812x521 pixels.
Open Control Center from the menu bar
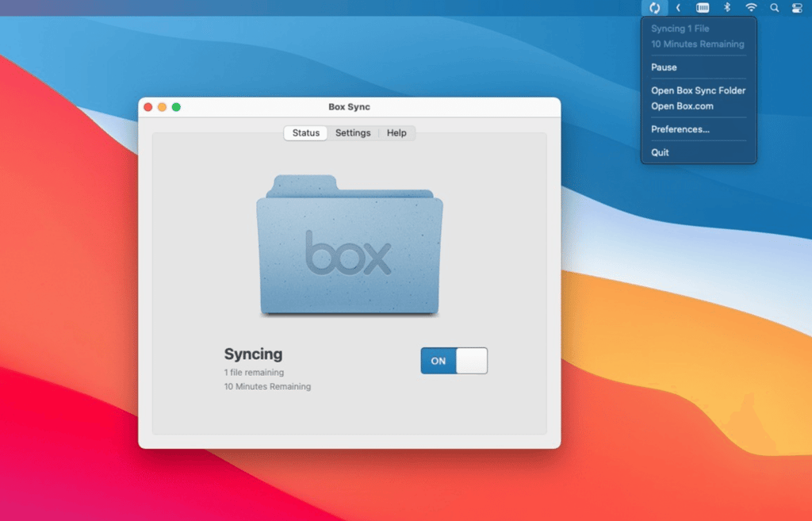pos(796,8)
